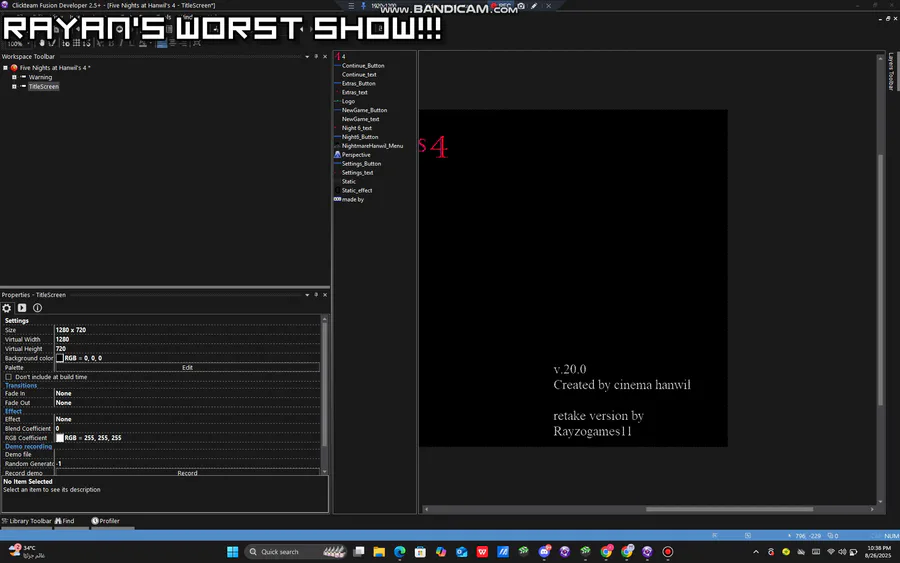Image resolution: width=900 pixels, height=563 pixels.
Task: Pin the Properties panel
Action: [316, 295]
